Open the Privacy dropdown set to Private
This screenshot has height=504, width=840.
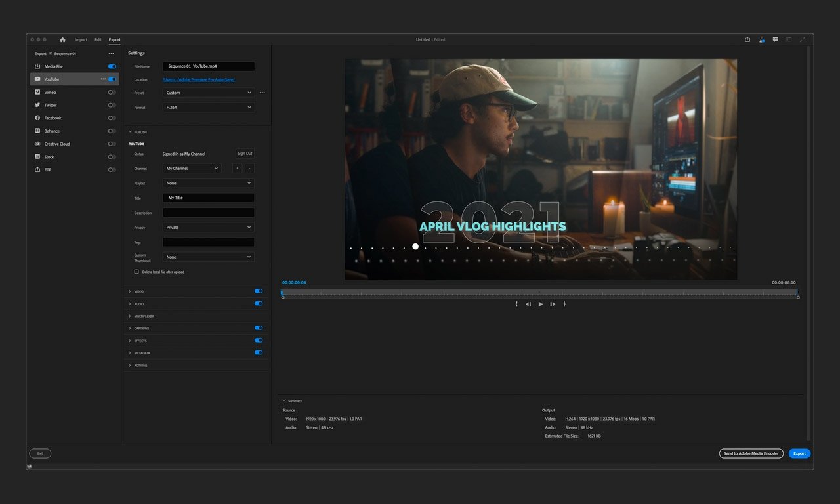pos(209,227)
